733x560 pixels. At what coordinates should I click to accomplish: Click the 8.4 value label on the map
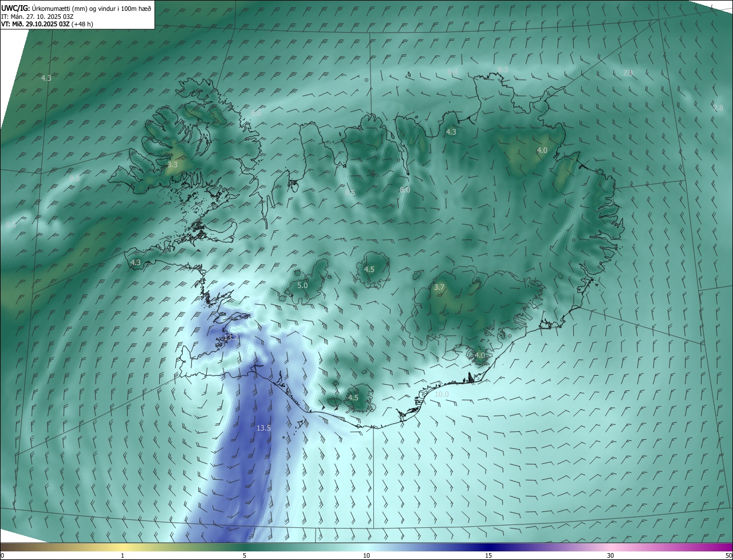coord(452,71)
